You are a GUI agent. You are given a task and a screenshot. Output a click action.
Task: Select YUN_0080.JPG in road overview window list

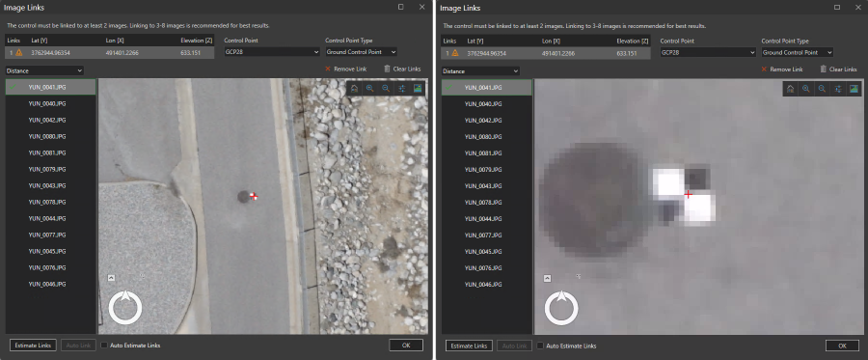coord(50,136)
